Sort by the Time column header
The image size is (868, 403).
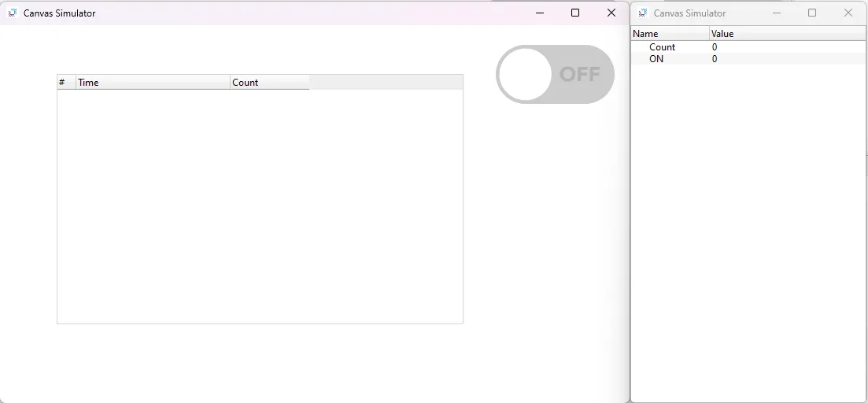click(153, 83)
